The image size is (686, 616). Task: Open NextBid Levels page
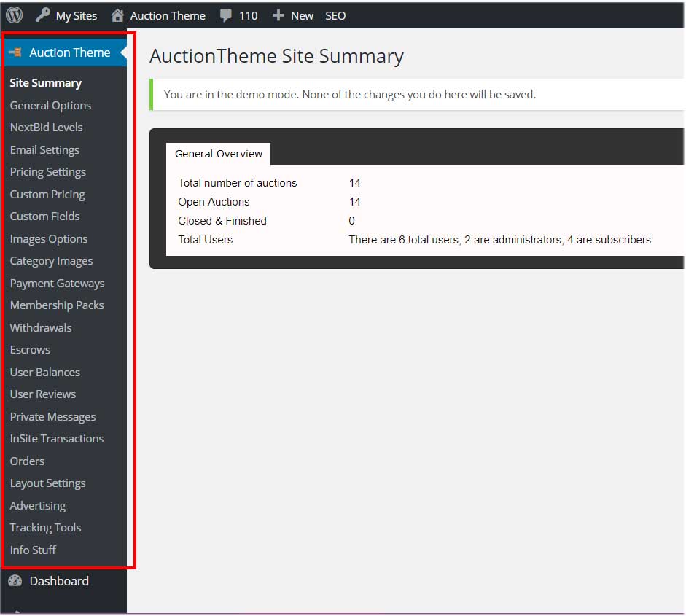pos(47,128)
